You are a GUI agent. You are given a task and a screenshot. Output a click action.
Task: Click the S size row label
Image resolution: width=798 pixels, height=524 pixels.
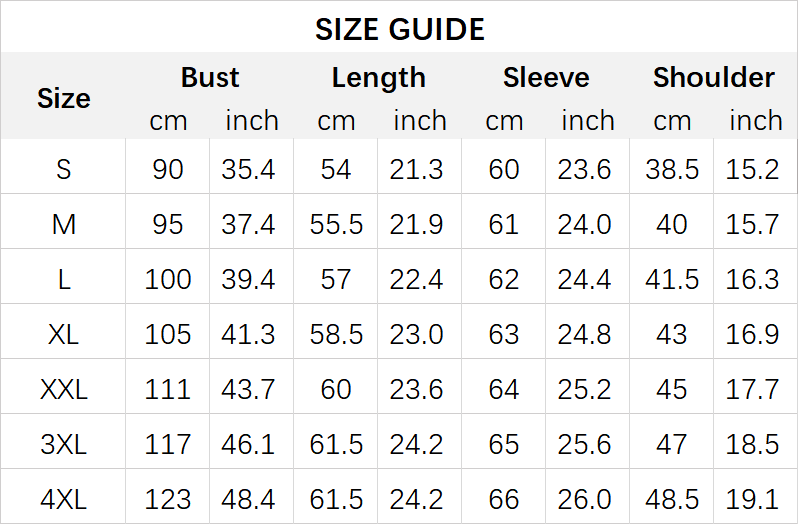point(63,169)
